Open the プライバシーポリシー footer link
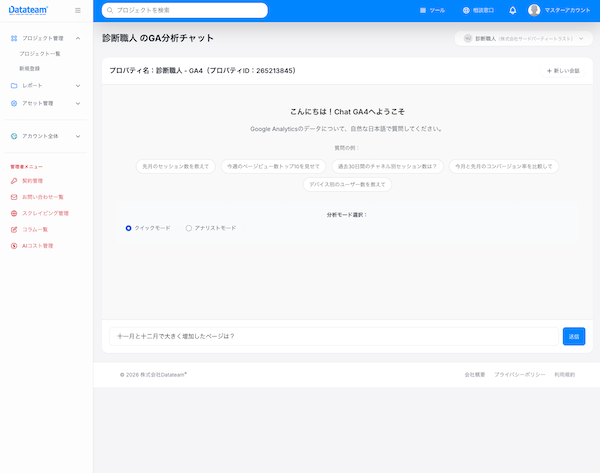Image resolution: width=600 pixels, height=473 pixels. [520, 375]
